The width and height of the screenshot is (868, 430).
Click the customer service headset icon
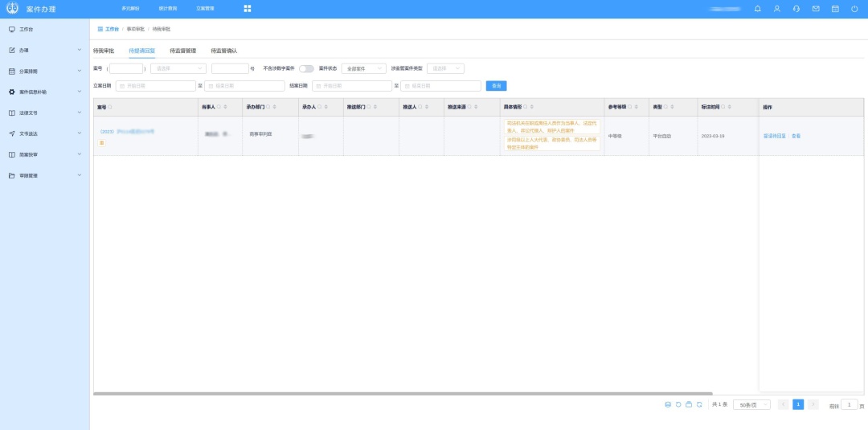point(796,9)
